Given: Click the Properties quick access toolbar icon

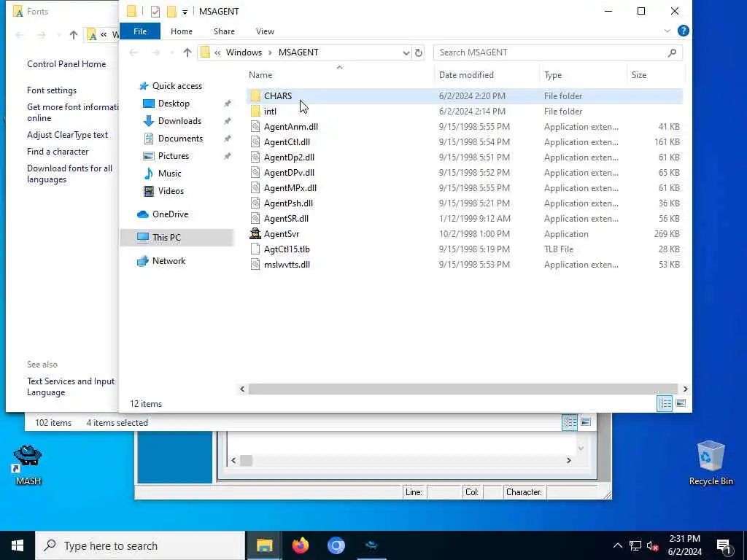Looking at the screenshot, I should pos(155,12).
